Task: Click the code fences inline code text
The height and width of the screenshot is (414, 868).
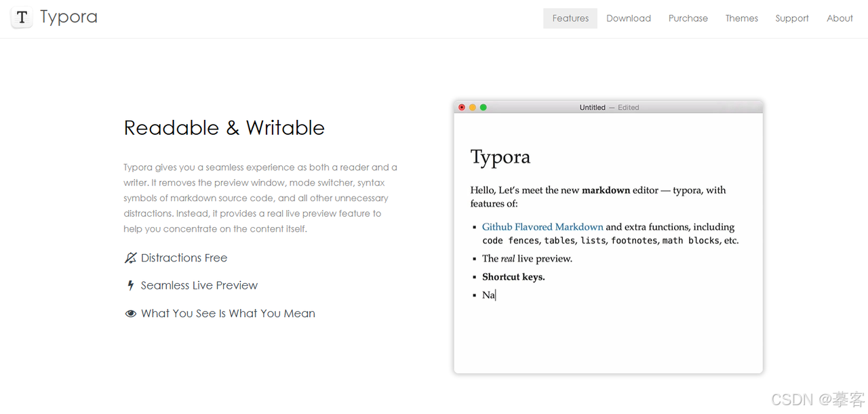Action: [x=511, y=241]
